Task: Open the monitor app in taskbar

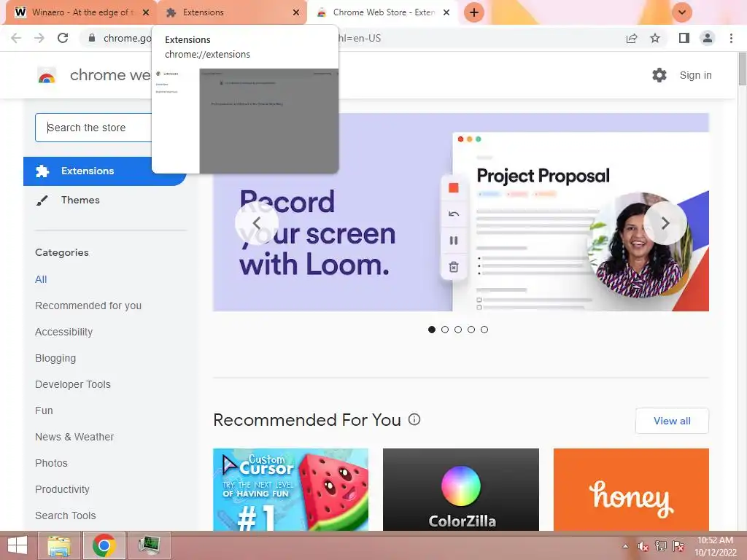Action: click(x=149, y=545)
